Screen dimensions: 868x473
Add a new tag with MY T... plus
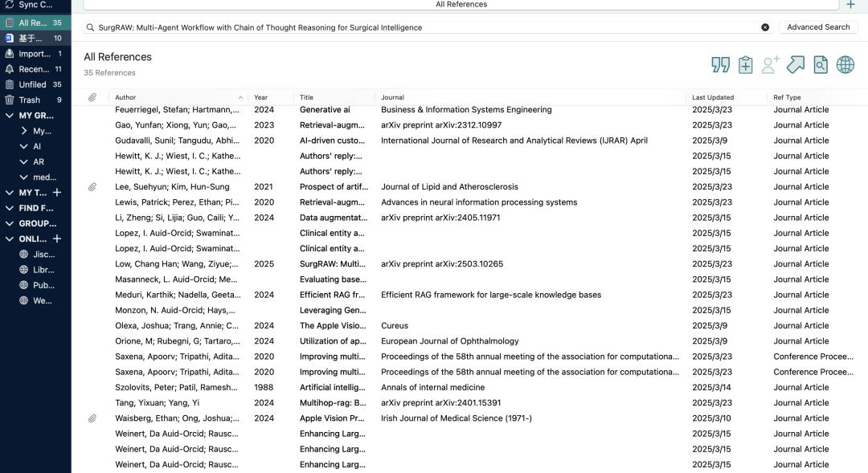(x=57, y=193)
